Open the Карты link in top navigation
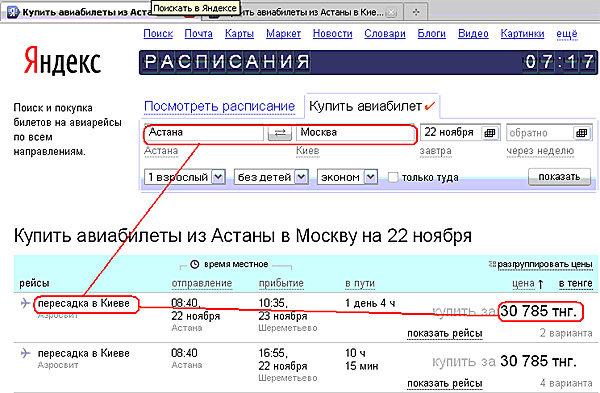This screenshot has height=393, width=600. pyautogui.click(x=240, y=34)
